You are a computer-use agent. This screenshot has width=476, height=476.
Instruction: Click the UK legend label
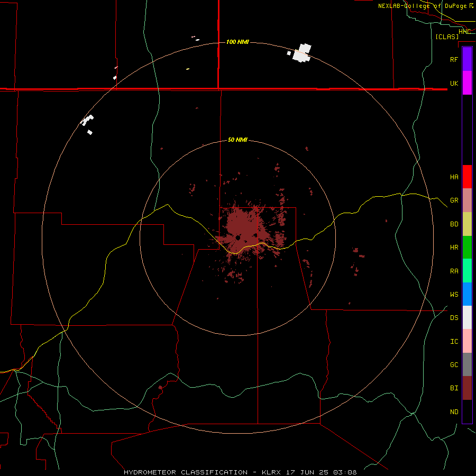[x=454, y=83]
